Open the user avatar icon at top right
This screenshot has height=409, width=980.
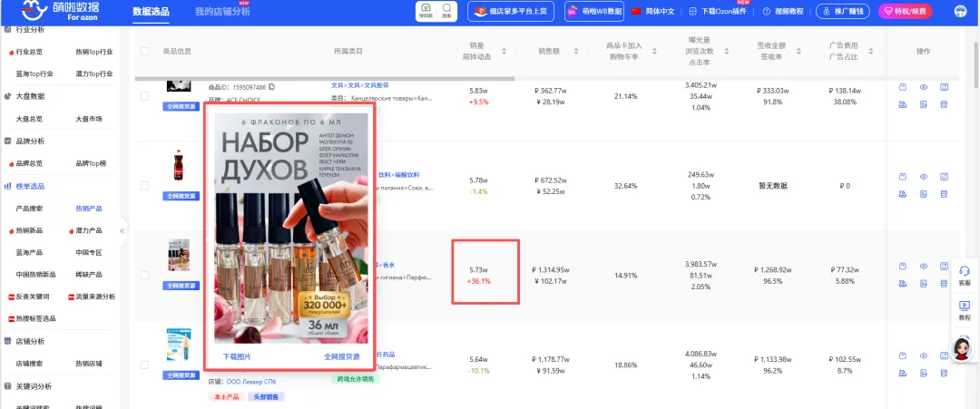(960, 11)
